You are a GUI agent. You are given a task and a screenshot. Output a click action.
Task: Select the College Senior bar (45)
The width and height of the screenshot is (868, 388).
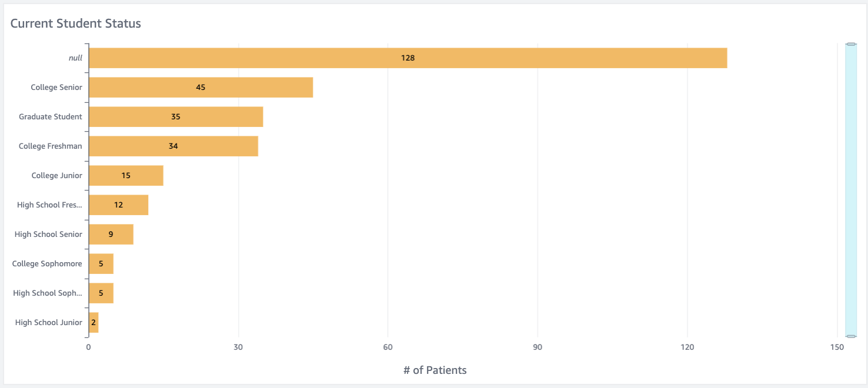point(201,88)
